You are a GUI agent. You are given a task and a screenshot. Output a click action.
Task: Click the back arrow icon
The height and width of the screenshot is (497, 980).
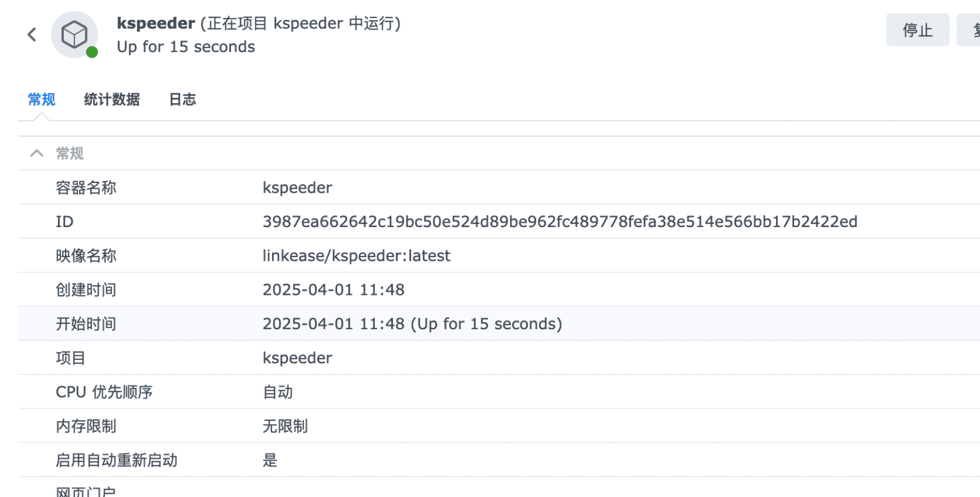pos(32,34)
